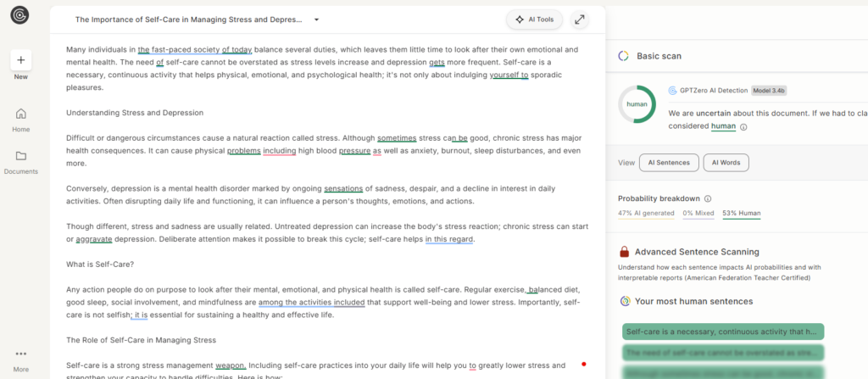Click the Basic scan spinner icon
This screenshot has height=379, width=868.
click(623, 56)
